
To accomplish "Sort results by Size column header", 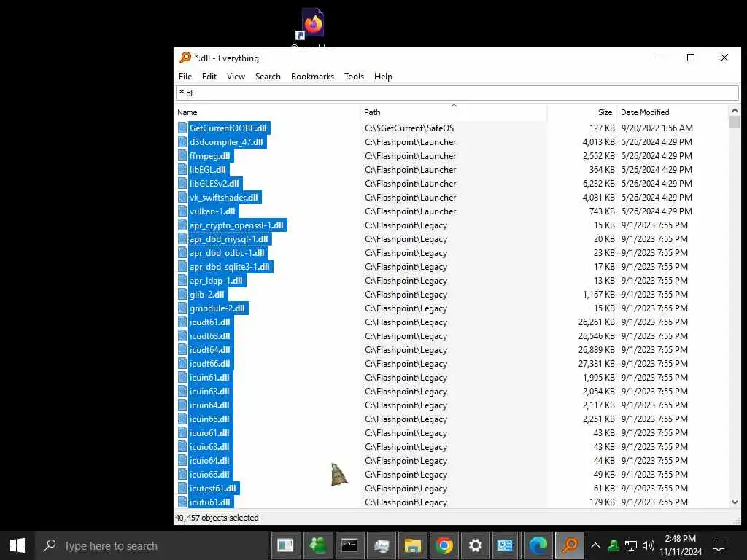I will (x=605, y=112).
